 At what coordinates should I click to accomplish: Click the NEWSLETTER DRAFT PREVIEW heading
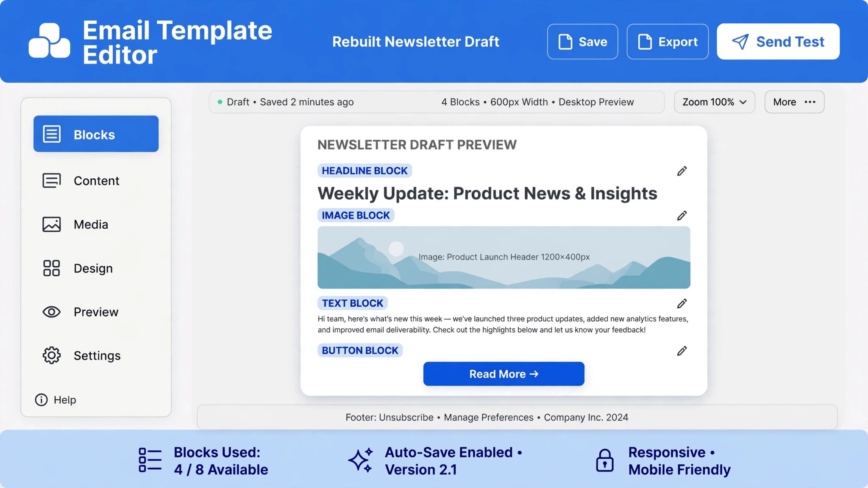tap(417, 145)
